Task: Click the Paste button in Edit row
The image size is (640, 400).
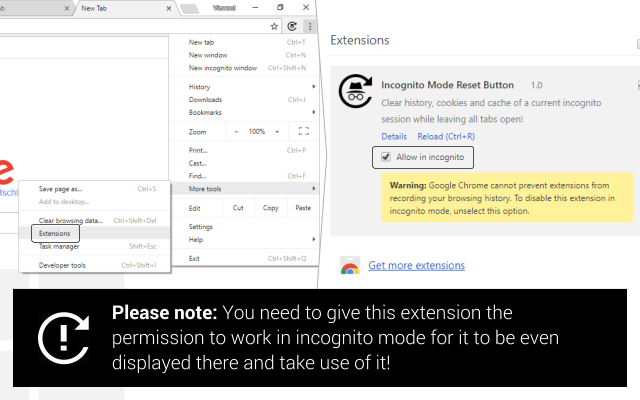Action: point(303,208)
